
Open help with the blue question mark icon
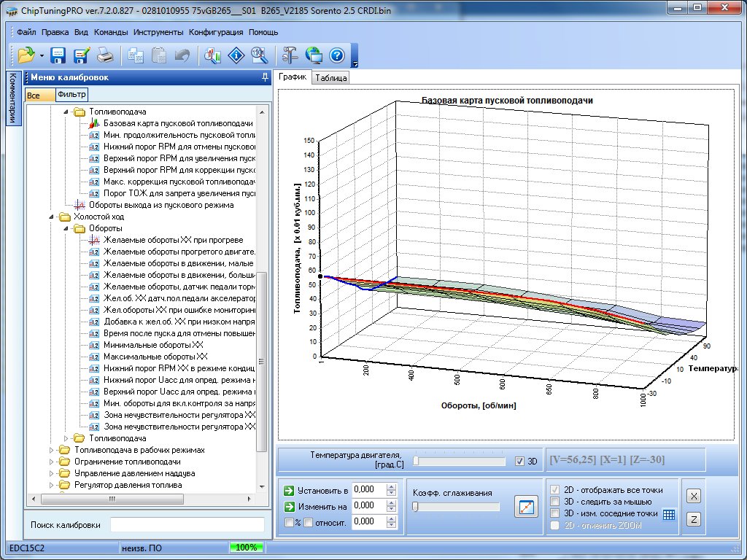[336, 55]
